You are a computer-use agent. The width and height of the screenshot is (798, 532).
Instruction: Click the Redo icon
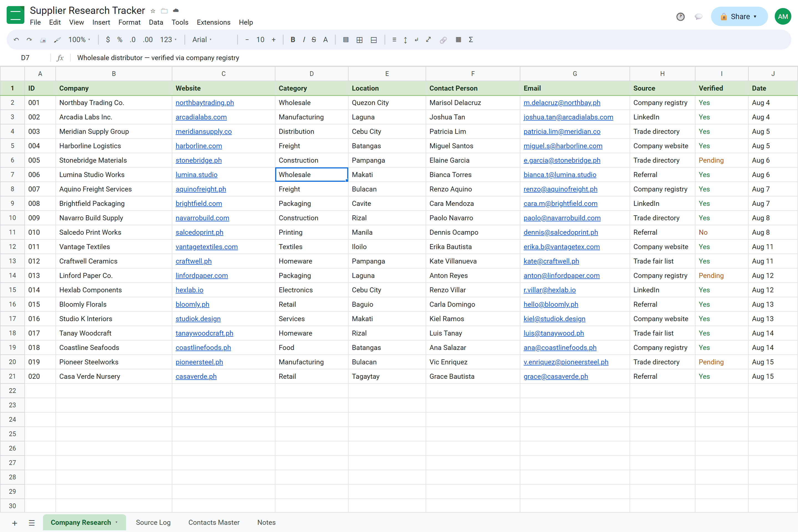[29, 40]
